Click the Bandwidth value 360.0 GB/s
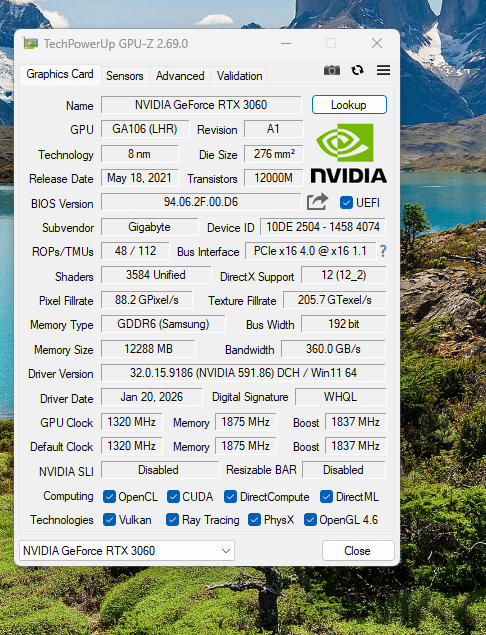The height and width of the screenshot is (635, 486). tap(333, 349)
